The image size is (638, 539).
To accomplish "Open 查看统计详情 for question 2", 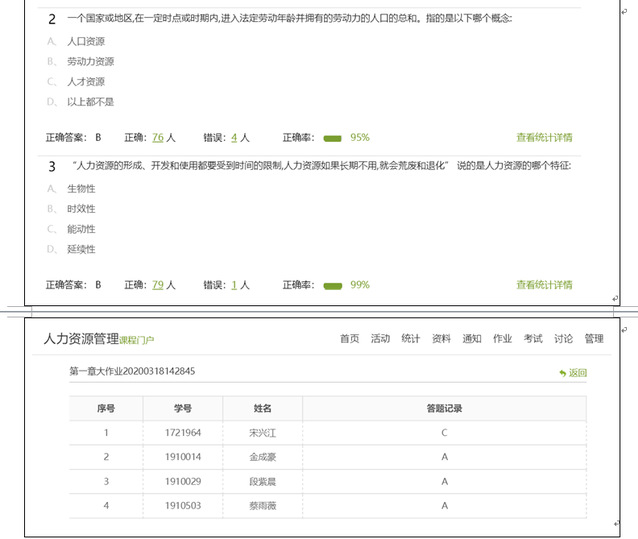I will [x=544, y=138].
